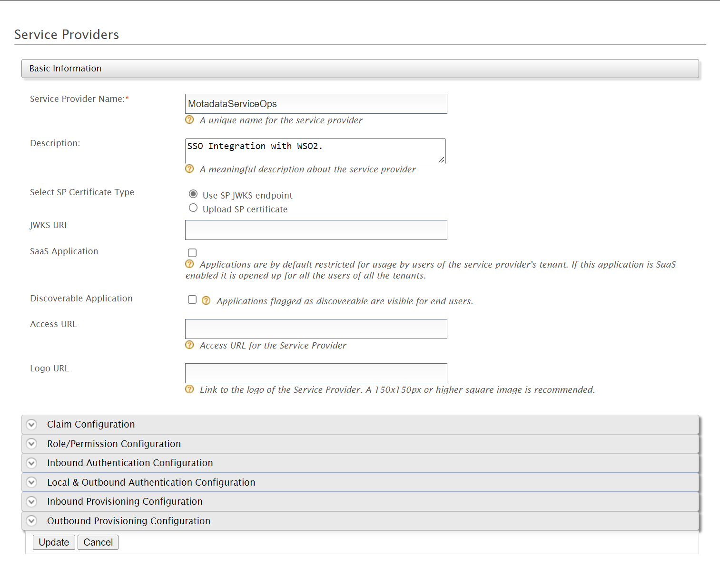Viewport: 720px width, 588px height.
Task: Click the help icon beside Logo URL
Action: pyautogui.click(x=189, y=389)
